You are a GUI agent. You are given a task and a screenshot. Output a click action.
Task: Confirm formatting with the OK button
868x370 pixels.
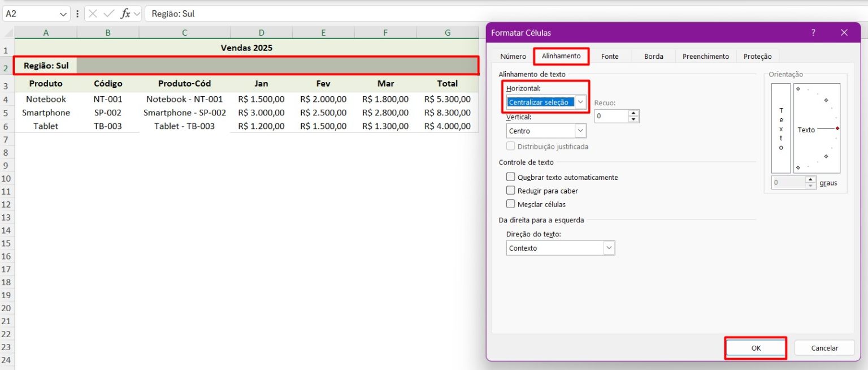(756, 347)
